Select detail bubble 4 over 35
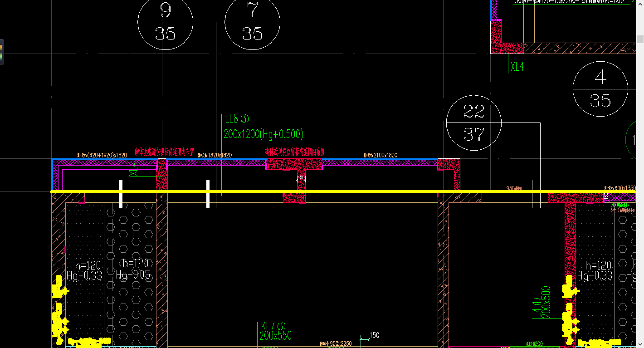 pyautogui.click(x=600, y=89)
